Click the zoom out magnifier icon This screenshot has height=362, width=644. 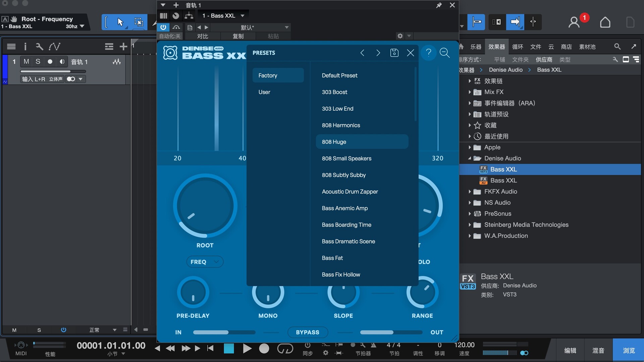[x=444, y=53]
